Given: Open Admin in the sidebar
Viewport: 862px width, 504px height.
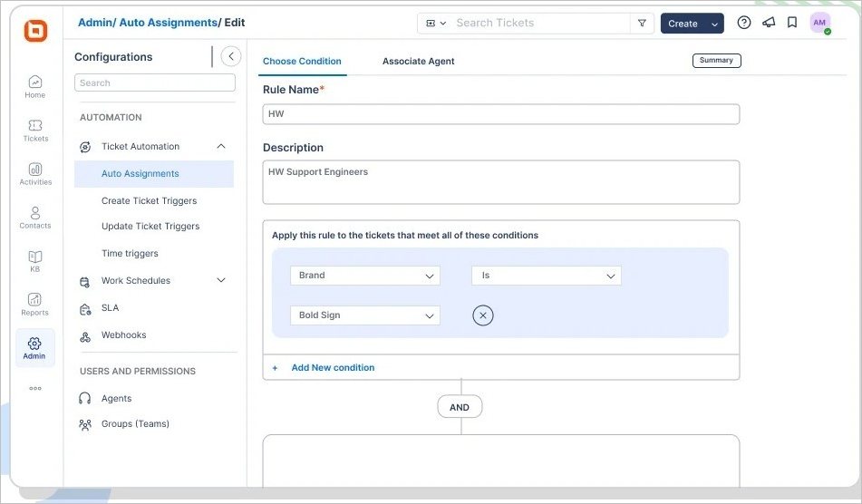Looking at the screenshot, I should [x=34, y=348].
